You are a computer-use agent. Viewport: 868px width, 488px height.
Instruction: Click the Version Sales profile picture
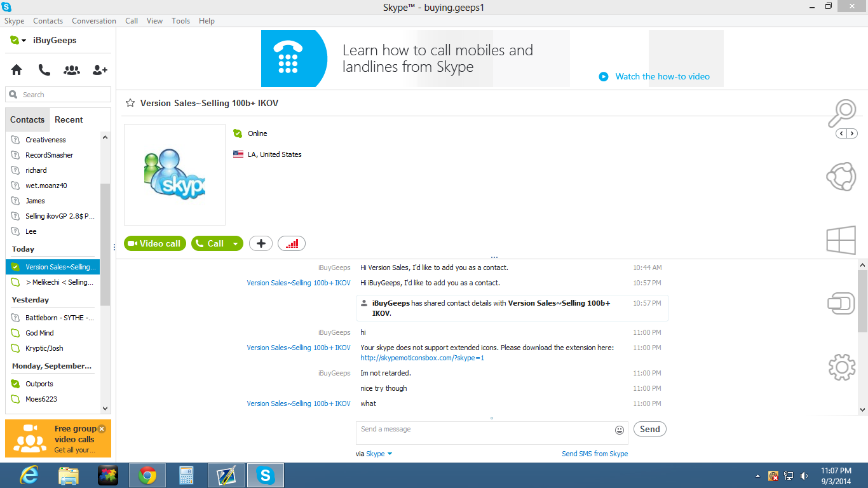(175, 175)
